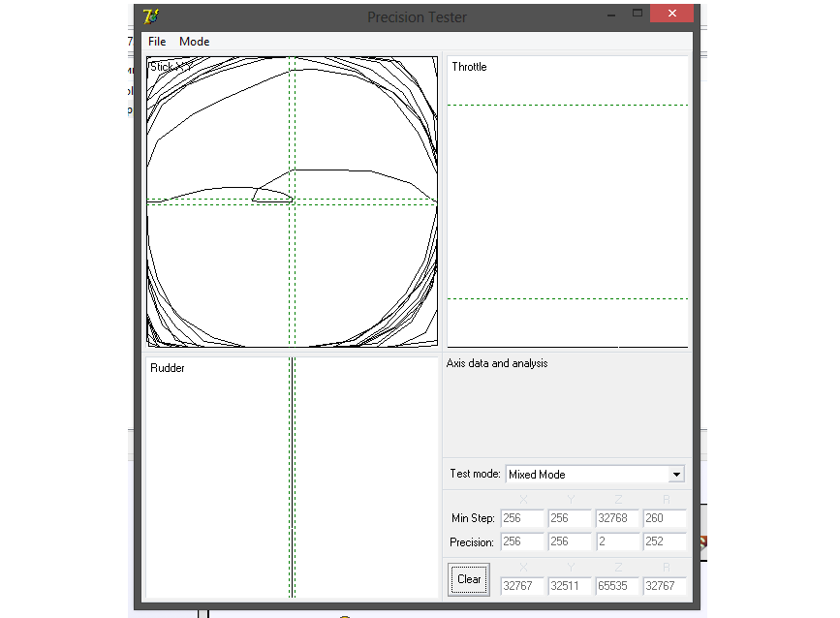Select the Mixed Mode combo box text
840x618 pixels.
(x=586, y=475)
